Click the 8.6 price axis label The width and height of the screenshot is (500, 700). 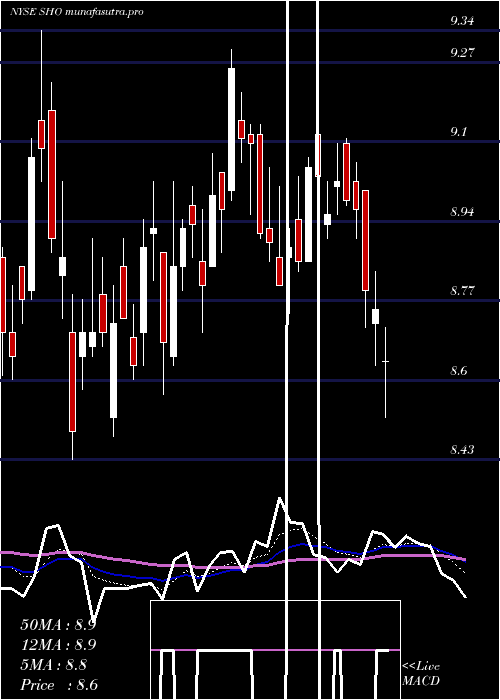[459, 370]
